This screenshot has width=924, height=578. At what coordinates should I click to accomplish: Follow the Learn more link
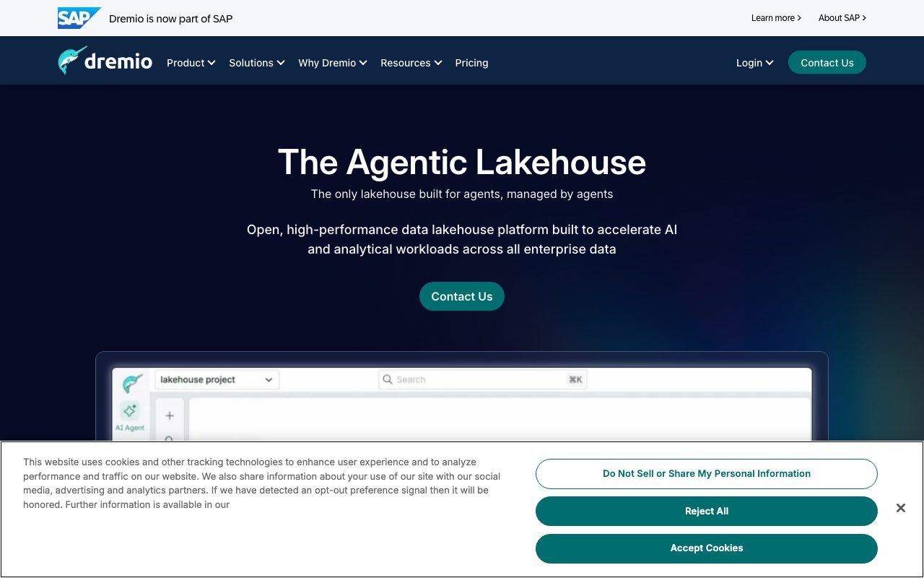point(776,18)
